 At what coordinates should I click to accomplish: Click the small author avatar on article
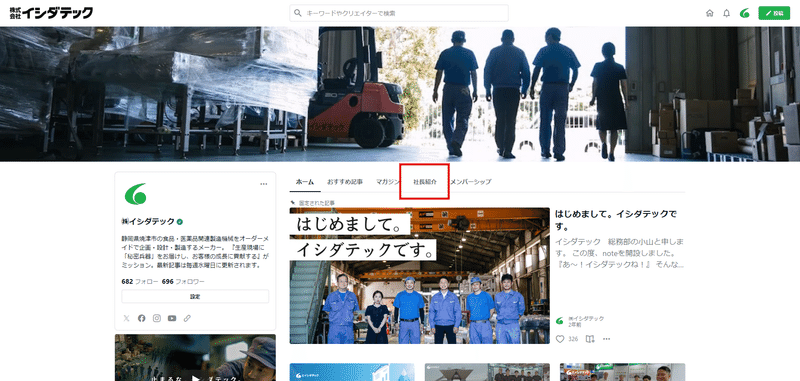pyautogui.click(x=560, y=321)
